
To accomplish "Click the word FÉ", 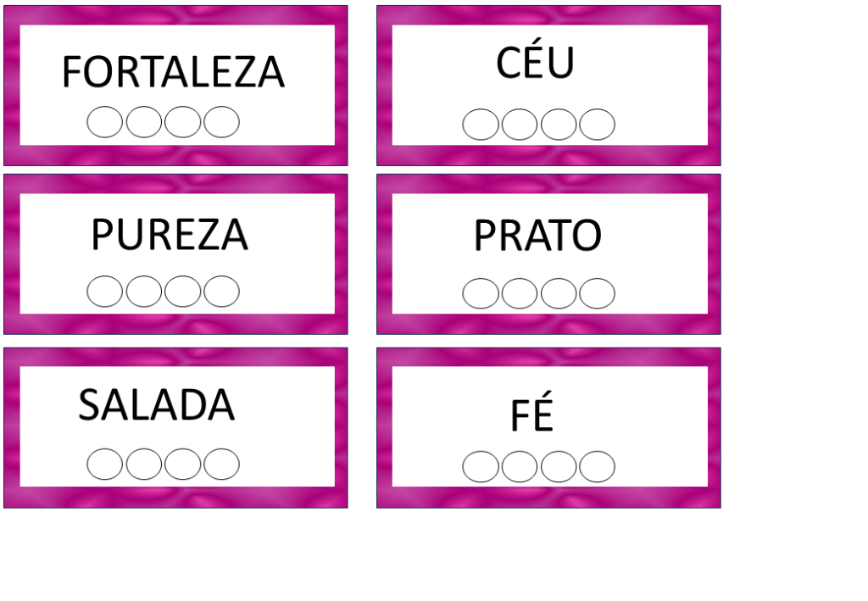I will coord(531,415).
